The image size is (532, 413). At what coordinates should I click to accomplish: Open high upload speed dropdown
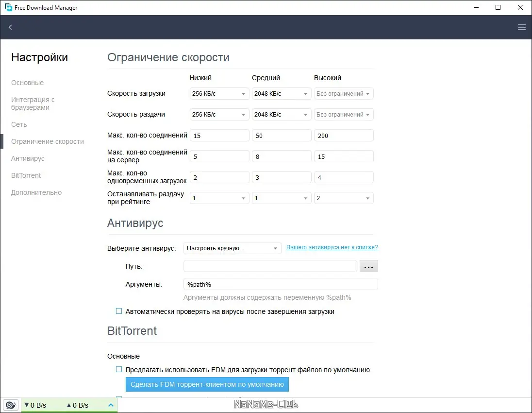343,115
